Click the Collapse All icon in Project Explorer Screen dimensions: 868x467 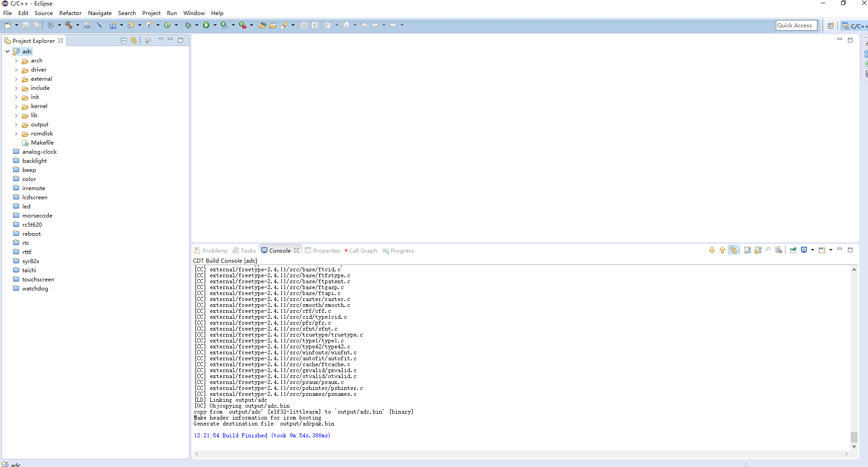click(123, 40)
